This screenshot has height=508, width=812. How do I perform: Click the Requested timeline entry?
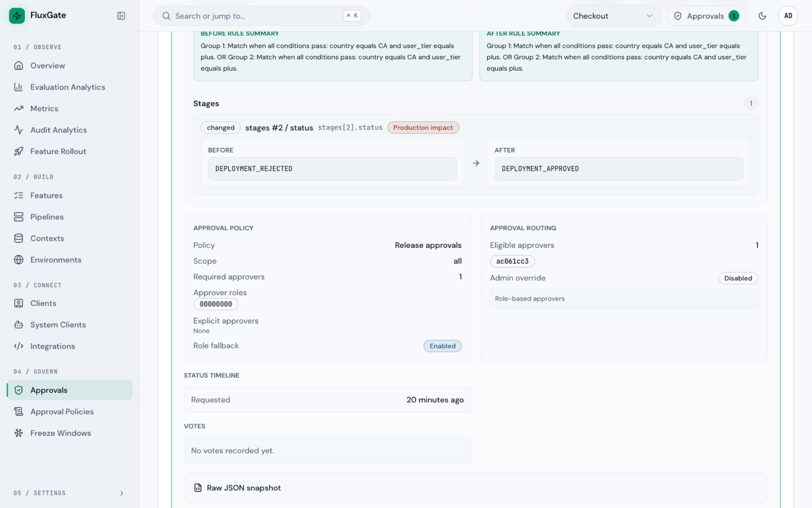click(x=327, y=400)
